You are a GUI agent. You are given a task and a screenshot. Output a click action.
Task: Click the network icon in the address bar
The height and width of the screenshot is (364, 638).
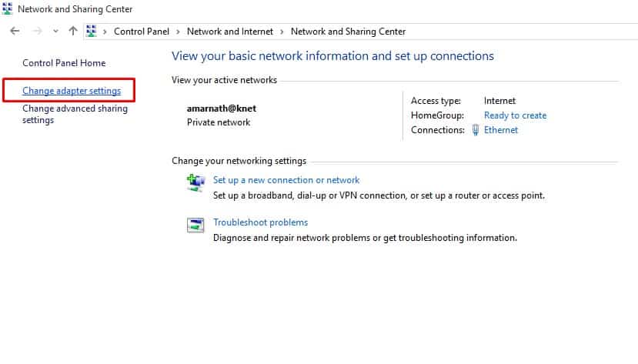[x=92, y=32]
